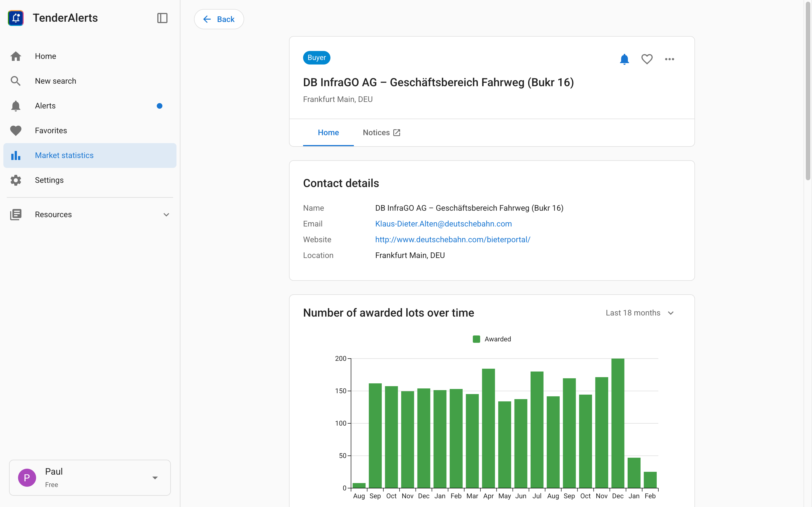Image resolution: width=812 pixels, height=507 pixels.
Task: Open the Resources stacked-pages icon
Action: pyautogui.click(x=16, y=214)
